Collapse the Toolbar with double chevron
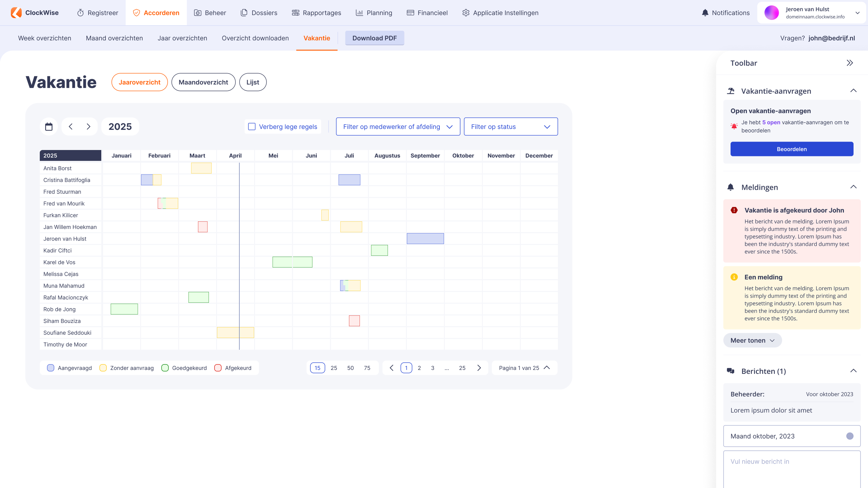This screenshot has height=488, width=868. (x=850, y=63)
